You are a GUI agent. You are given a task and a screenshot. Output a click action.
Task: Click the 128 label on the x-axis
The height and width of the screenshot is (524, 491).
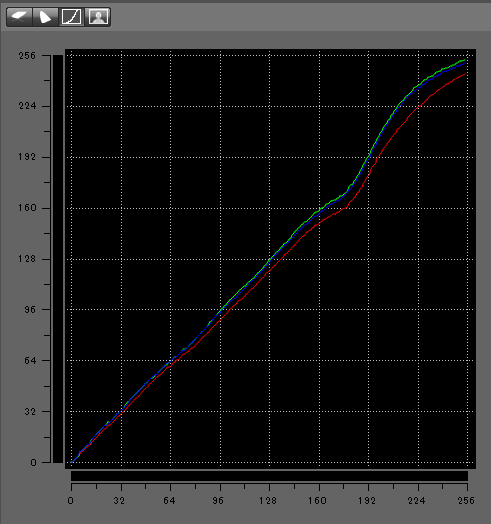268,501
